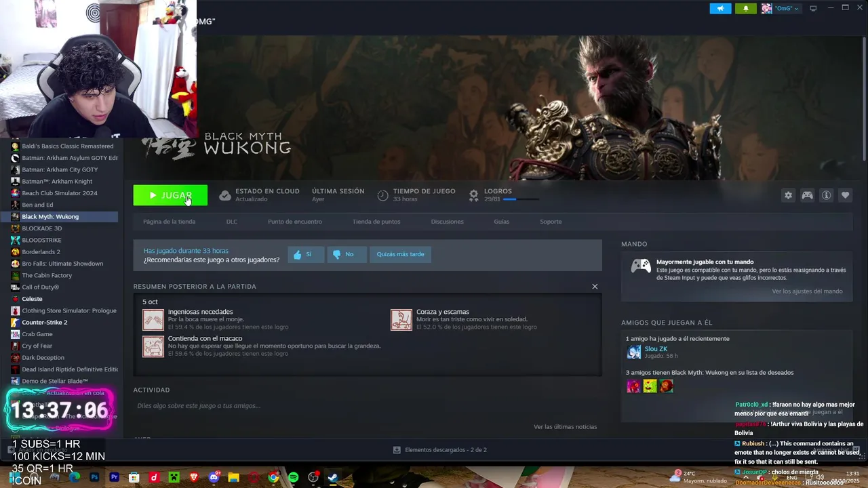Screen dimensions: 868x488
Task: Show game information icon
Action: pyautogui.click(x=826, y=195)
